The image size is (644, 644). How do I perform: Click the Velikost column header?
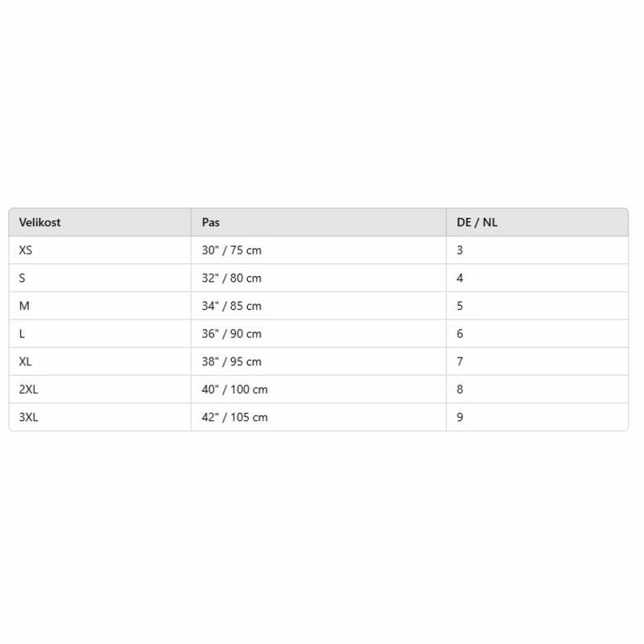pos(40,222)
